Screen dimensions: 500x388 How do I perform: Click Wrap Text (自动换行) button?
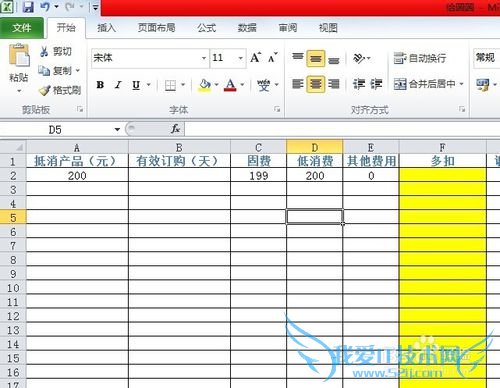pos(420,58)
